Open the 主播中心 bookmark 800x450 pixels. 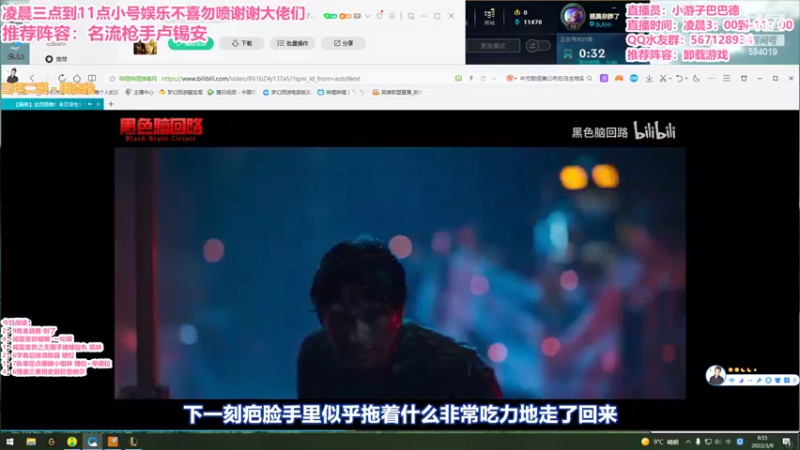coord(140,92)
